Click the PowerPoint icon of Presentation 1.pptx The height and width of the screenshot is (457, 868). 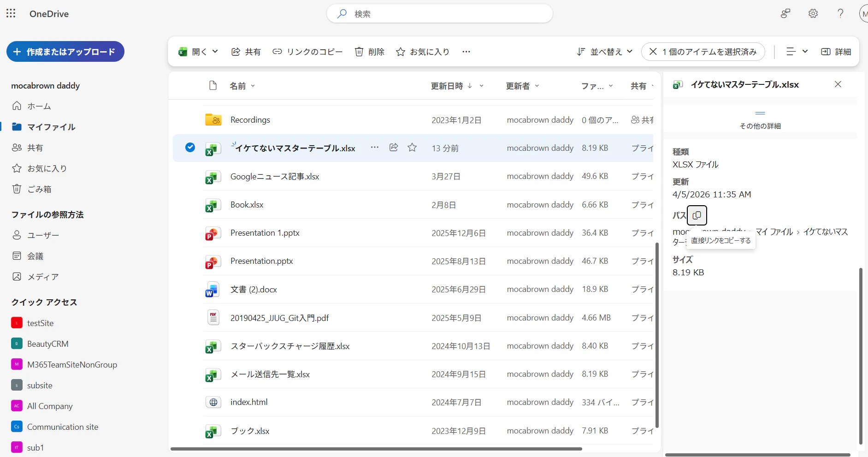213,233
